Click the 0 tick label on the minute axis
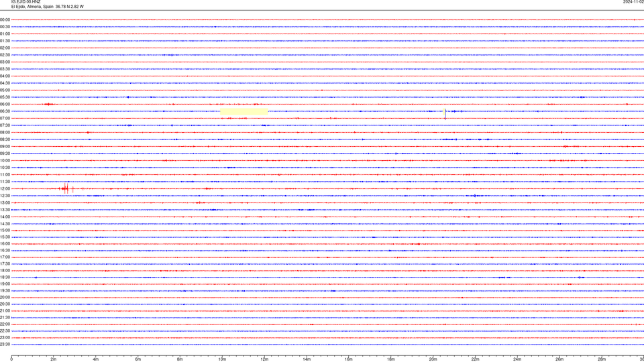 click(11, 359)
